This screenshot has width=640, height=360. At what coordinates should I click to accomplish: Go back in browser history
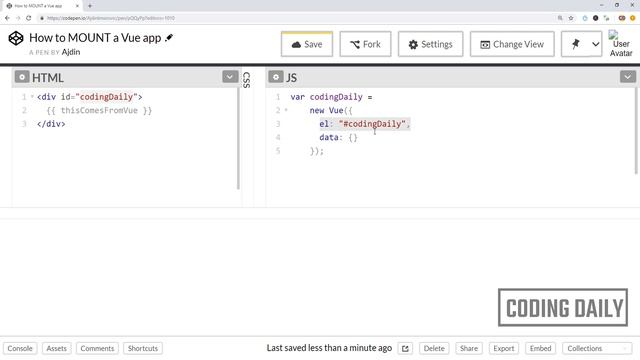(x=7, y=18)
